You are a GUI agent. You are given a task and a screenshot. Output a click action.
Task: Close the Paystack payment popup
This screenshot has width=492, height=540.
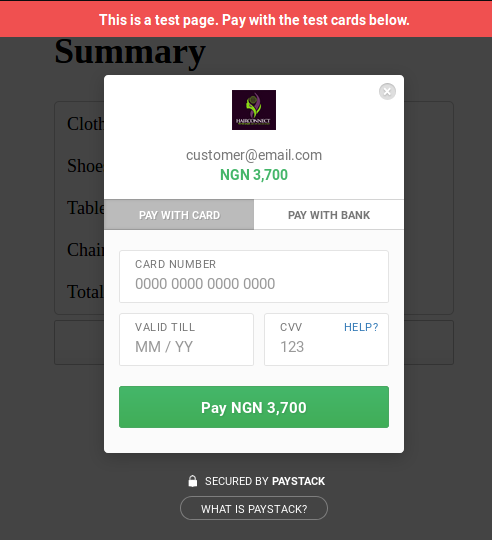coord(387,92)
